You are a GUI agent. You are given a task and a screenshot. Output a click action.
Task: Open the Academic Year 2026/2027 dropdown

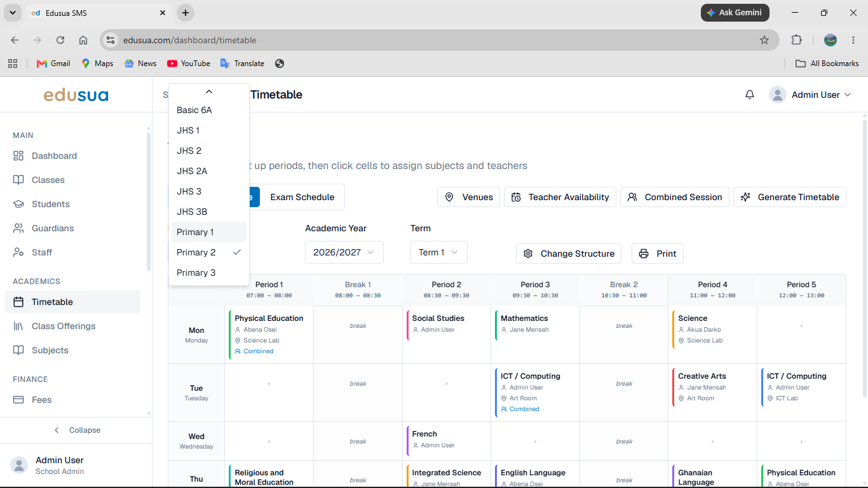344,252
